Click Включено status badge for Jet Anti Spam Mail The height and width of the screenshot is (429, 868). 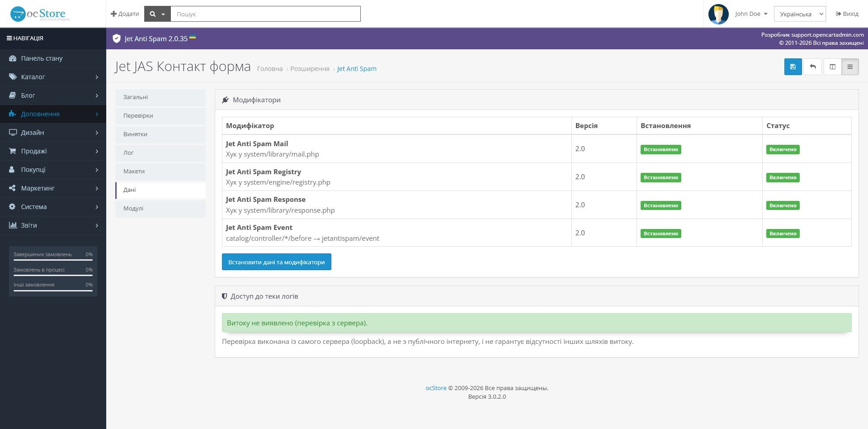tap(783, 149)
